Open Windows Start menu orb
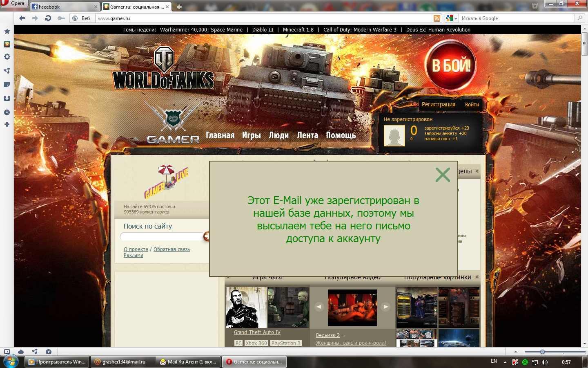Screen dimensions: 588x368 (x=11, y=362)
